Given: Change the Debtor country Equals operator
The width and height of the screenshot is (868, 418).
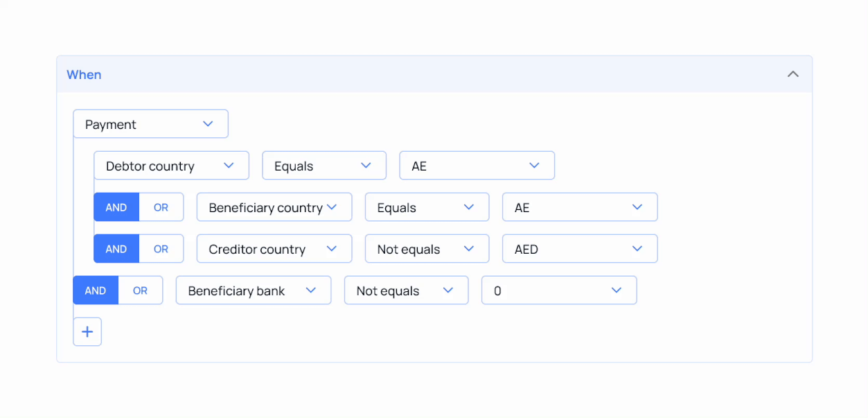Looking at the screenshot, I should (324, 166).
